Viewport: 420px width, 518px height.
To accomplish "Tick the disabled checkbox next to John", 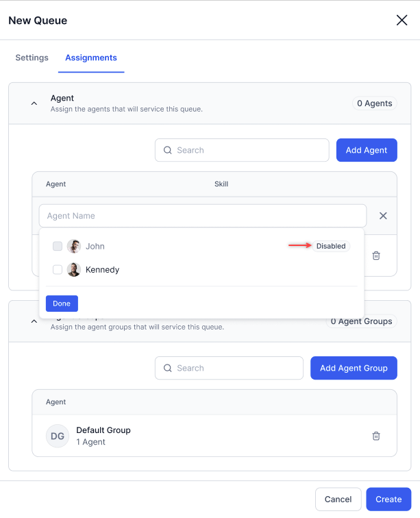I will (x=58, y=246).
